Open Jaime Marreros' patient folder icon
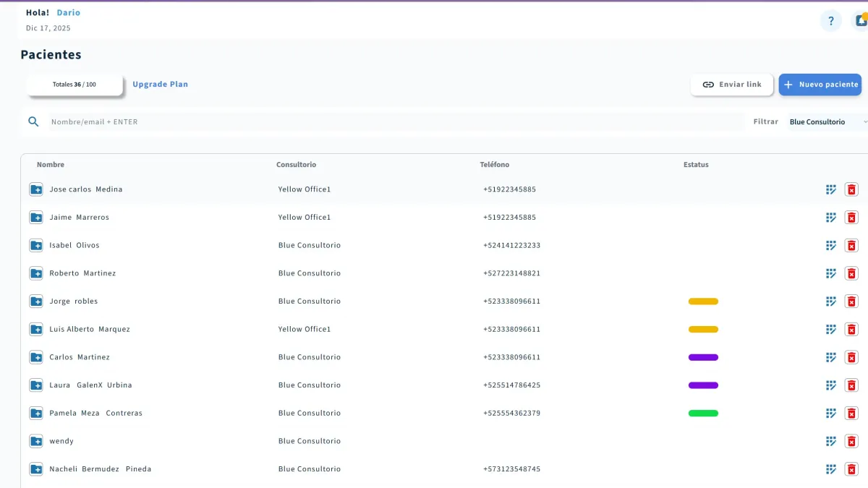 click(36, 218)
